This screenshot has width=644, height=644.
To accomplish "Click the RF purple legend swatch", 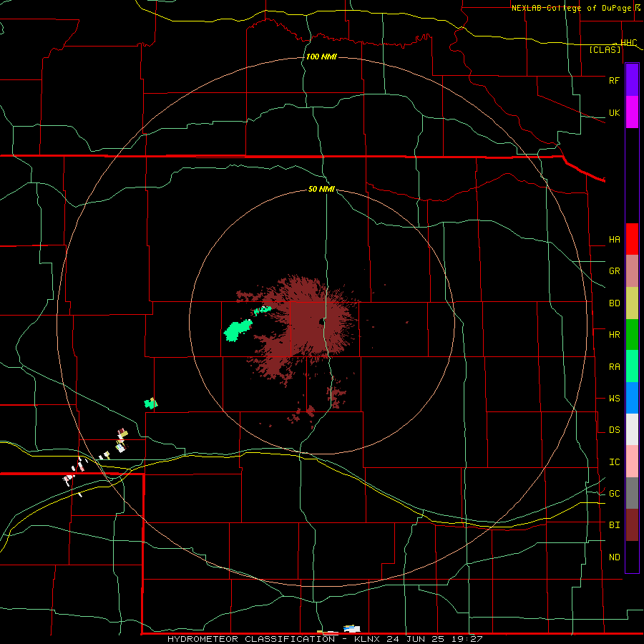I will 632,80.
